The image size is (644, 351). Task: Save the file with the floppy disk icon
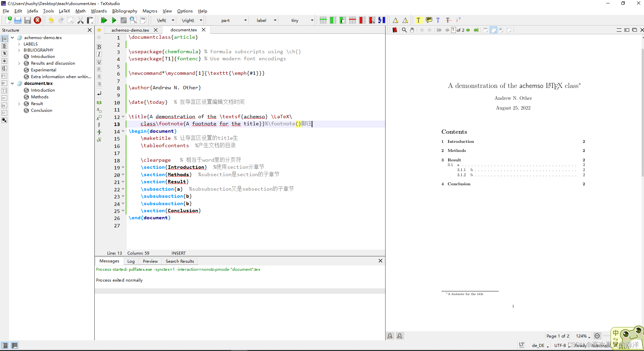click(x=28, y=20)
